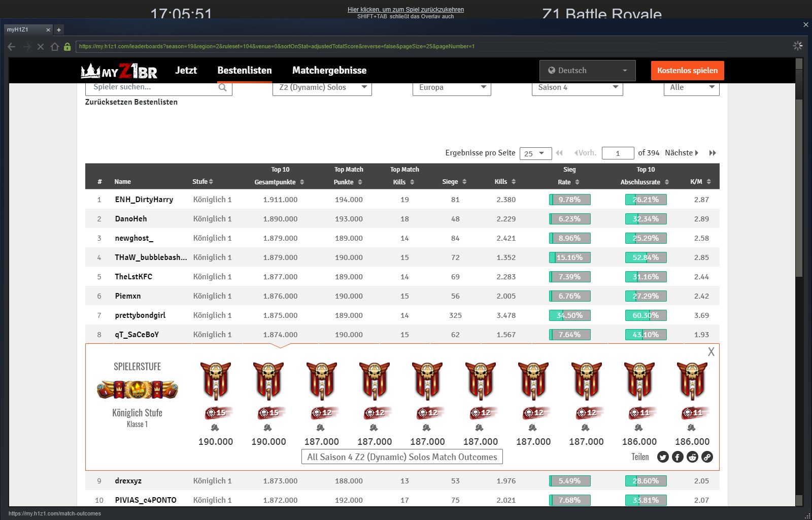Viewport: 812px width, 520px height.
Task: Open player drexxyz
Action: (x=128, y=481)
